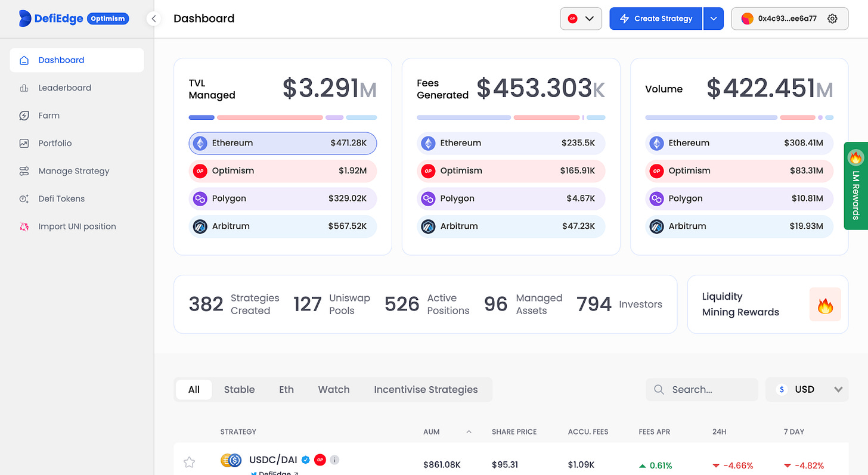Select the Eth tab
The height and width of the screenshot is (475, 868).
coord(286,390)
